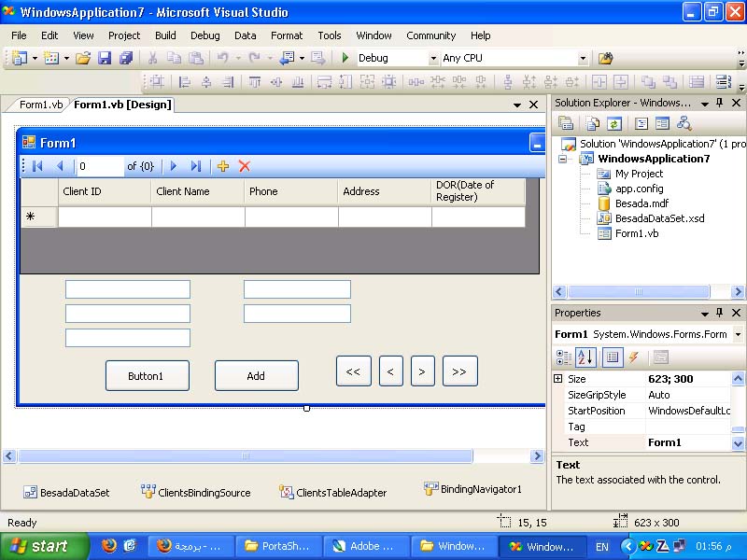Click the Button1 button on the form
The width and height of the screenshot is (747, 560).
[x=148, y=376]
